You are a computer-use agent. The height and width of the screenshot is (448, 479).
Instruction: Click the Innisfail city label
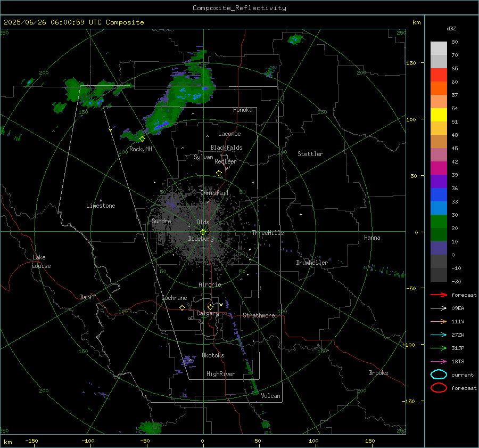pos(215,193)
